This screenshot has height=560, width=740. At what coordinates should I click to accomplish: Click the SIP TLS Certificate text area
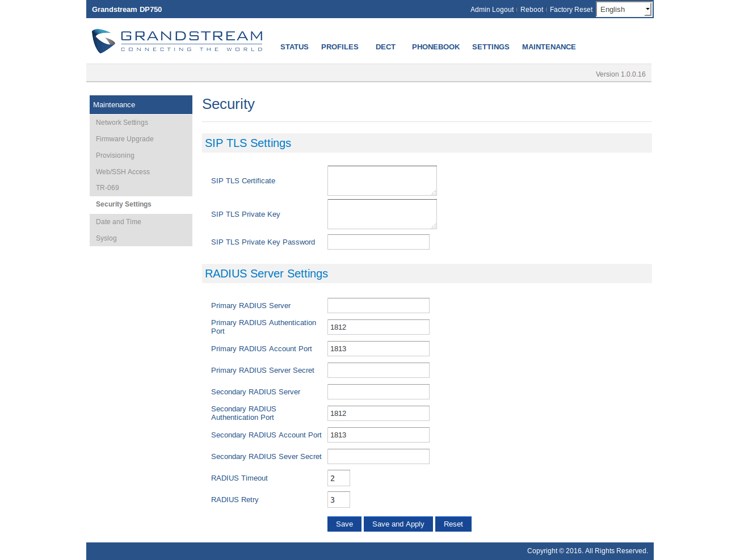pos(381,180)
